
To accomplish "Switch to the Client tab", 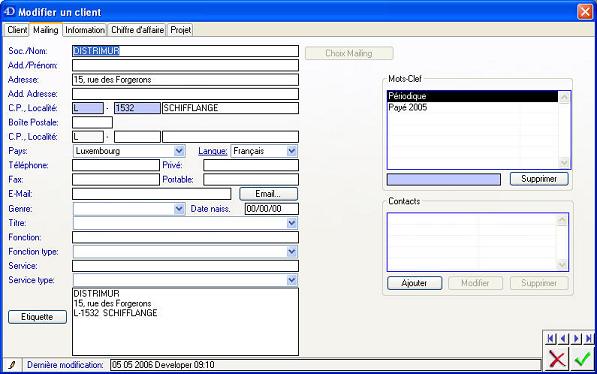I will point(17,30).
